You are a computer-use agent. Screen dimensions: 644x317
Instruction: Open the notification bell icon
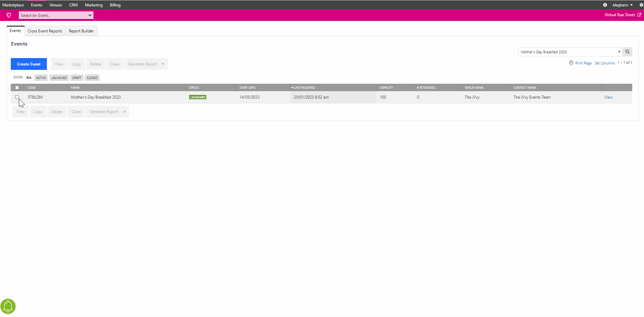coord(8,306)
